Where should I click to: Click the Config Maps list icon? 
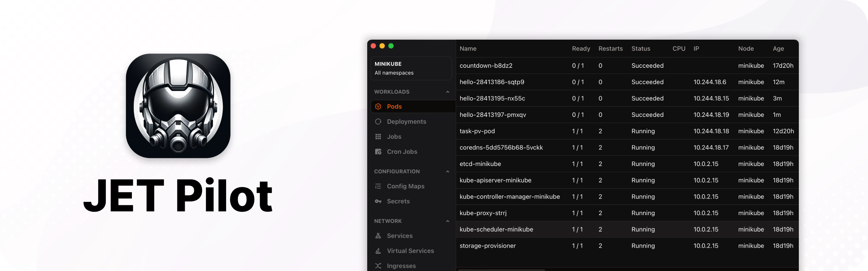tap(378, 186)
